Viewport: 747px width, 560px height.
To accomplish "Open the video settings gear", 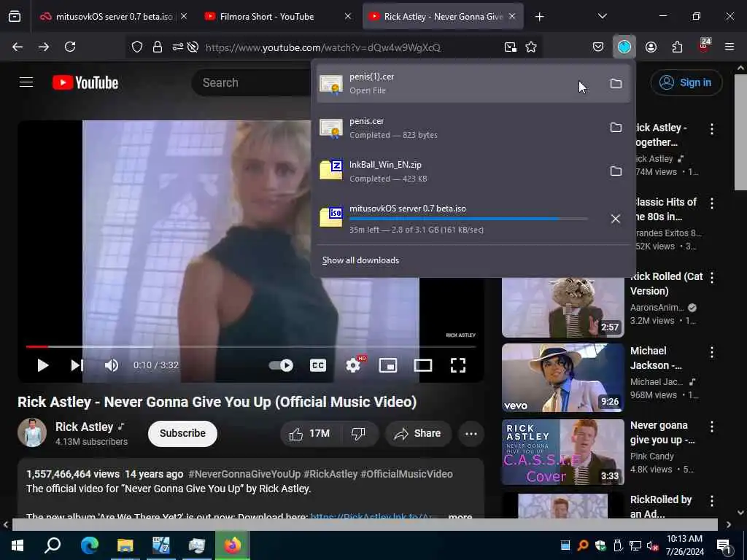I will click(353, 365).
